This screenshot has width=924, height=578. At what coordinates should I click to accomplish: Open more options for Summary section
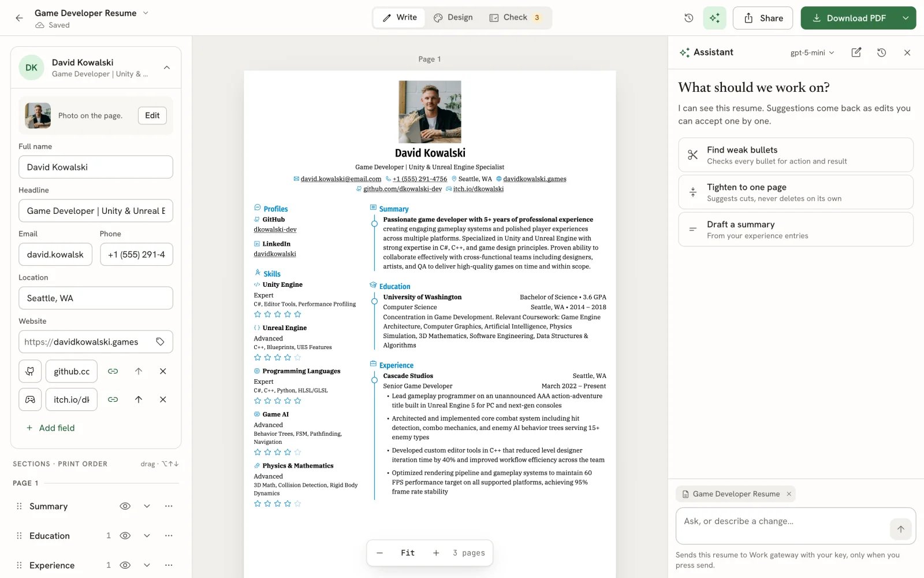coord(169,506)
